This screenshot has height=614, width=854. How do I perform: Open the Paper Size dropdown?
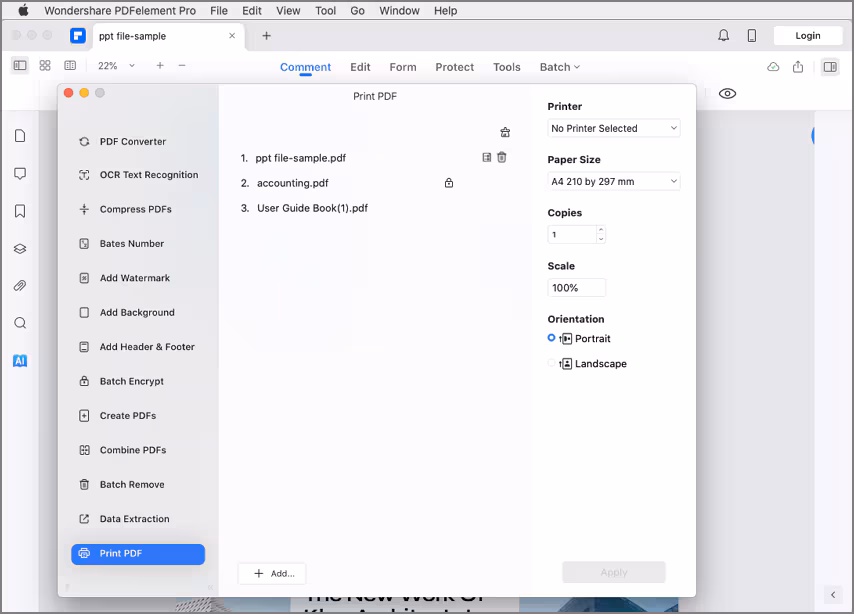(x=614, y=181)
